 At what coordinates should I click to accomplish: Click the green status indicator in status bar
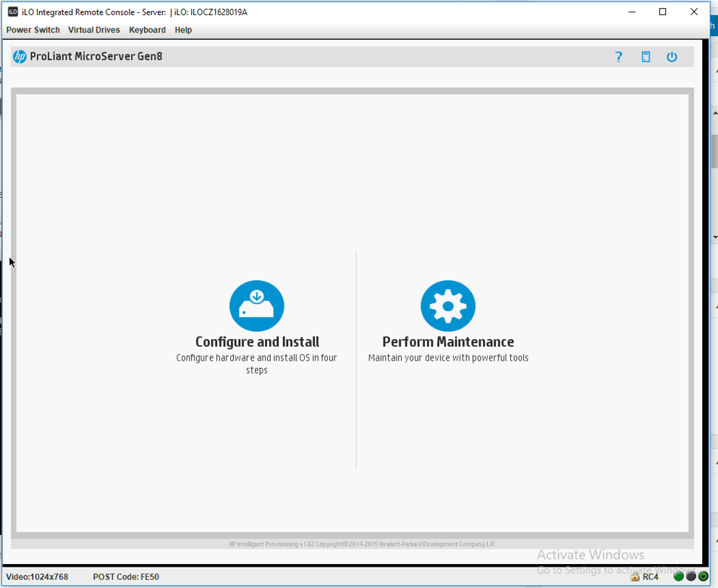(679, 577)
